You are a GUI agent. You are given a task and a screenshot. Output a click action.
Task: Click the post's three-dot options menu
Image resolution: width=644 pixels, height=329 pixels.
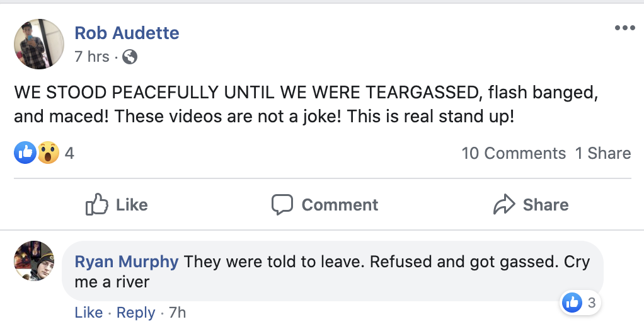[624, 28]
